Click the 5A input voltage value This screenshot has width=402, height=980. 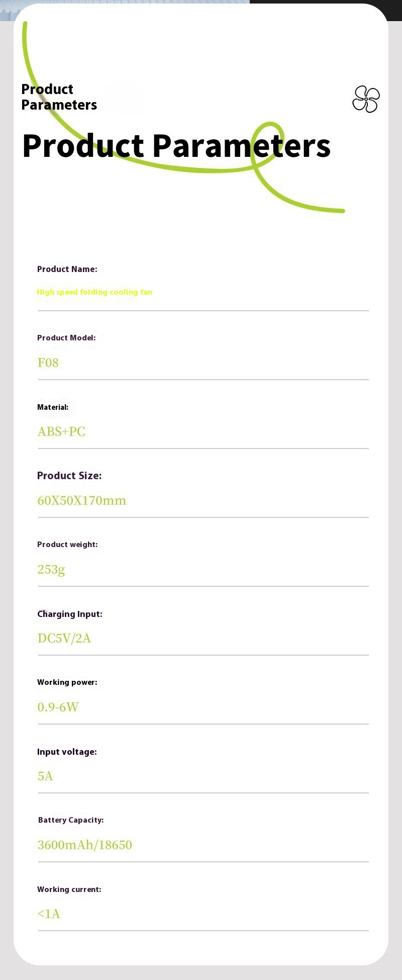[x=45, y=776]
